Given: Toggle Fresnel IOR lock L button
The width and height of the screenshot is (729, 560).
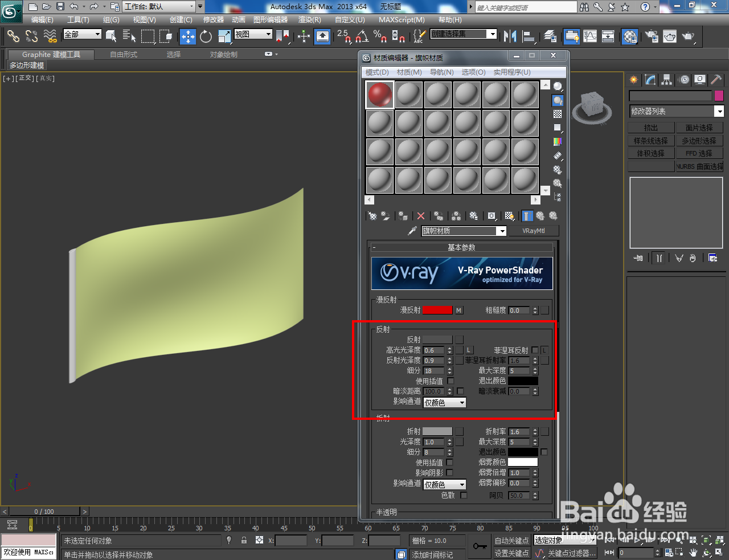Looking at the screenshot, I should (x=544, y=350).
